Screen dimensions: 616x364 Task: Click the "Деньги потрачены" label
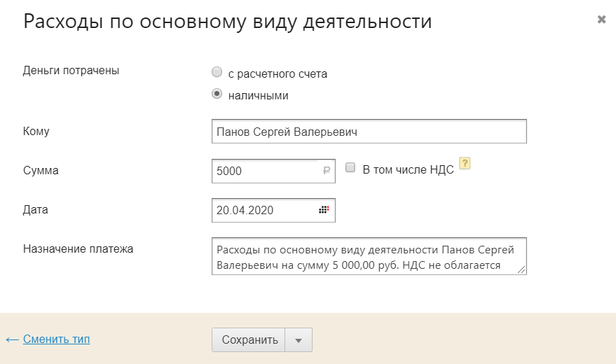point(71,70)
